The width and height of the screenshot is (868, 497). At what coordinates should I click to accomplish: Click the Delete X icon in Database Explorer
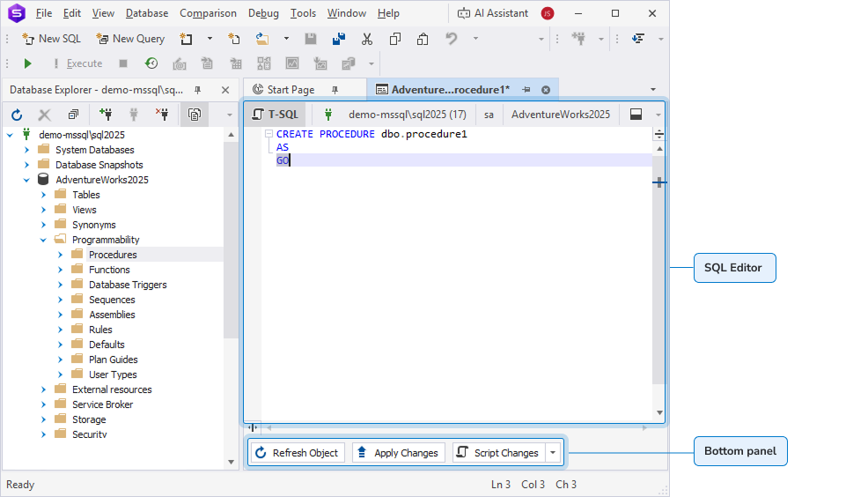(44, 115)
